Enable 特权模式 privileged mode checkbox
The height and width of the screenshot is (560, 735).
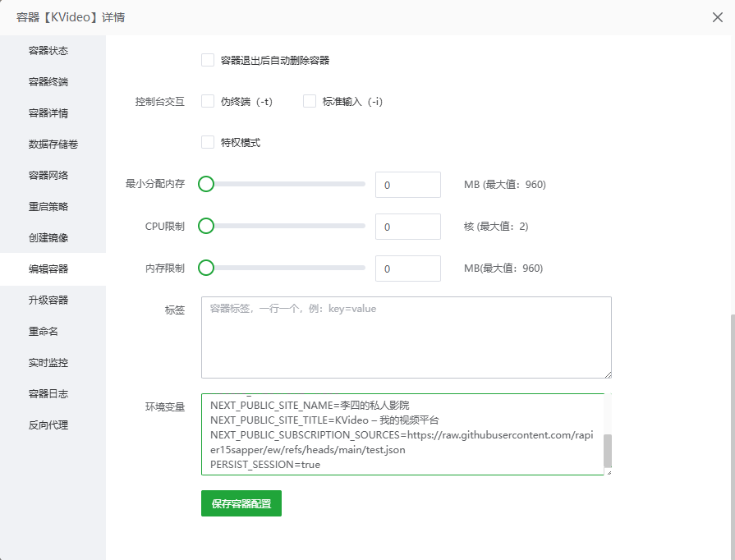(x=208, y=142)
